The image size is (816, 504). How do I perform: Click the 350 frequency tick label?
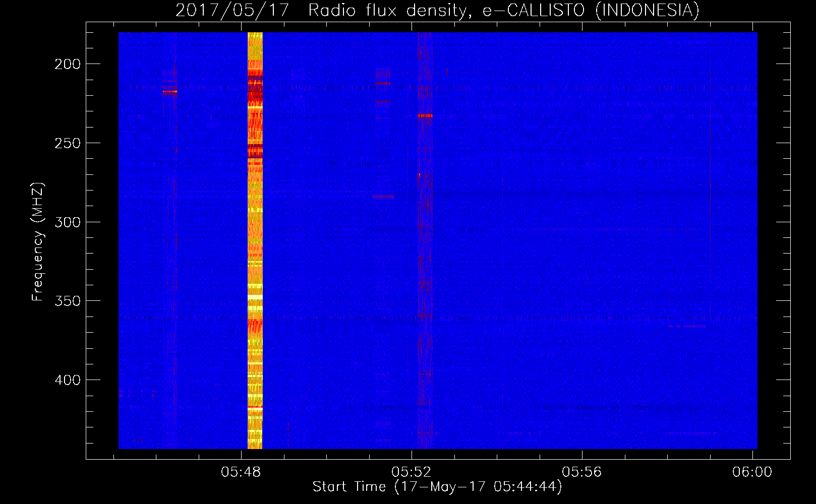pyautogui.click(x=67, y=301)
